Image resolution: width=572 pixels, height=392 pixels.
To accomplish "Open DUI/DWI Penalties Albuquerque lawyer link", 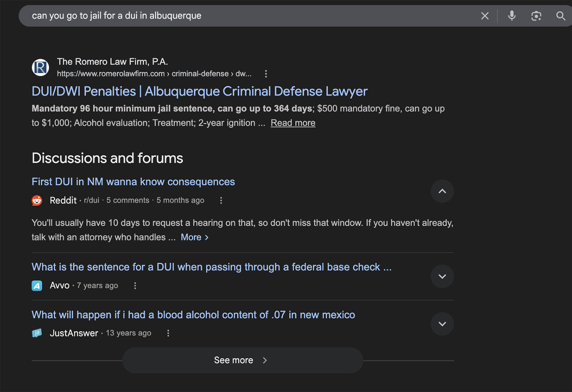I will 199,92.
